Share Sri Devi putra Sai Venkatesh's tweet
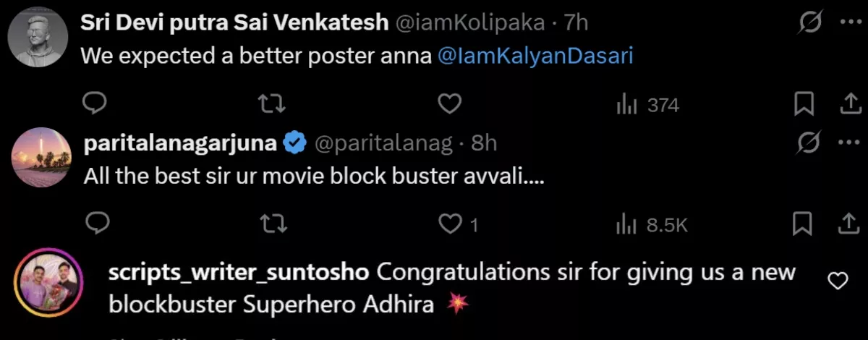 (x=847, y=105)
